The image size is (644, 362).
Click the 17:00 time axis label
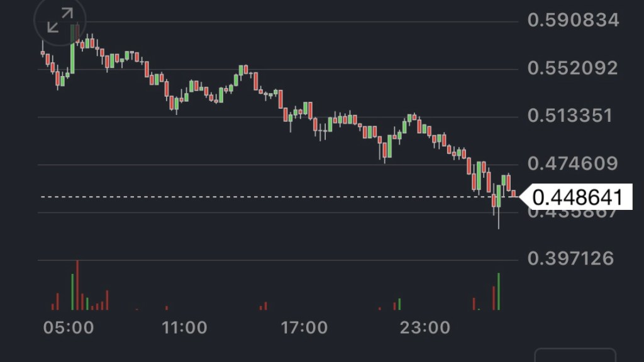304,327
